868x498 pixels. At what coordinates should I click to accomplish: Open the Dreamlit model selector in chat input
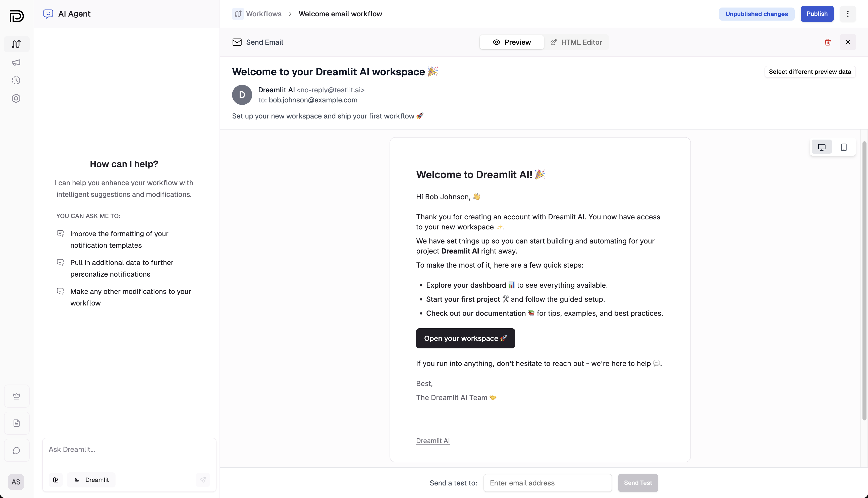[91, 479]
